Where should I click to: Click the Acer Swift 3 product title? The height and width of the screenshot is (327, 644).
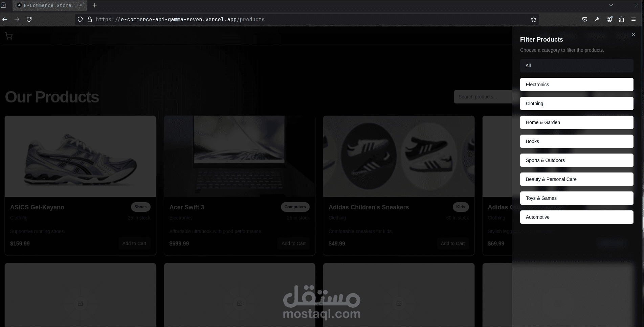[x=187, y=207]
